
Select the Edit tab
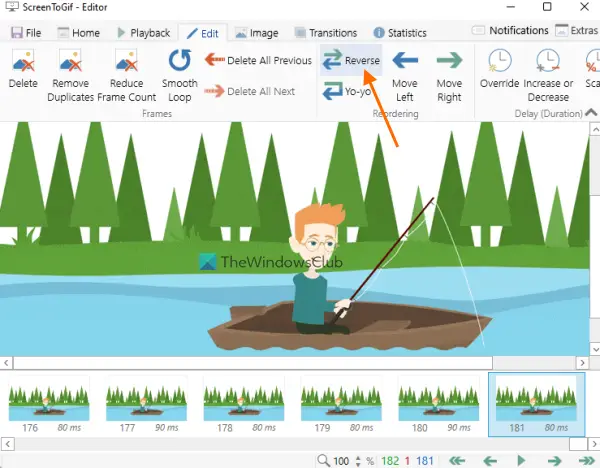tap(203, 33)
